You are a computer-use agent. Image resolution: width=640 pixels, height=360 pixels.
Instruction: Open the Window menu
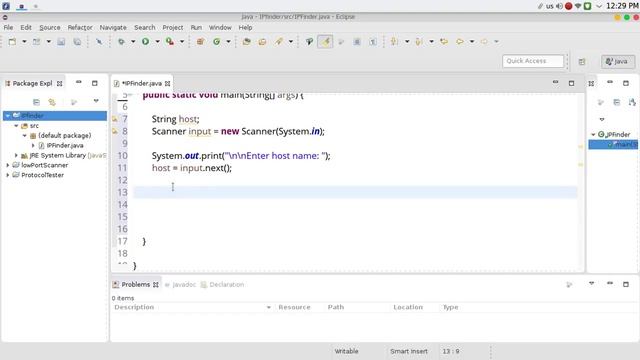220,27
